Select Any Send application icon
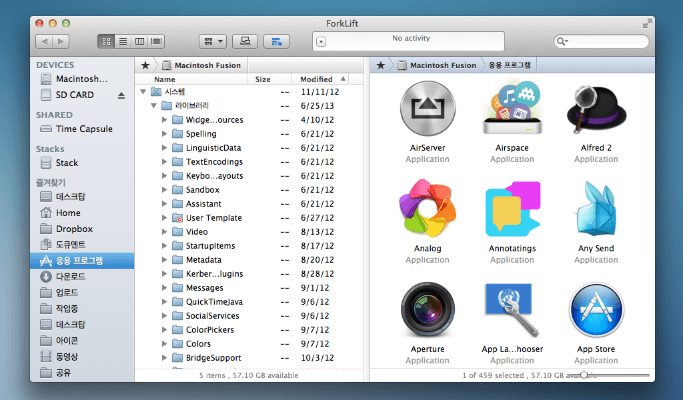The width and height of the screenshot is (683, 400). point(596,209)
